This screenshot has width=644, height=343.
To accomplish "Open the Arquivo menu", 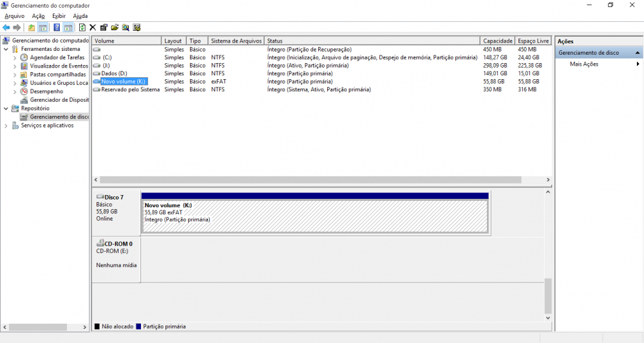I will (x=14, y=16).
